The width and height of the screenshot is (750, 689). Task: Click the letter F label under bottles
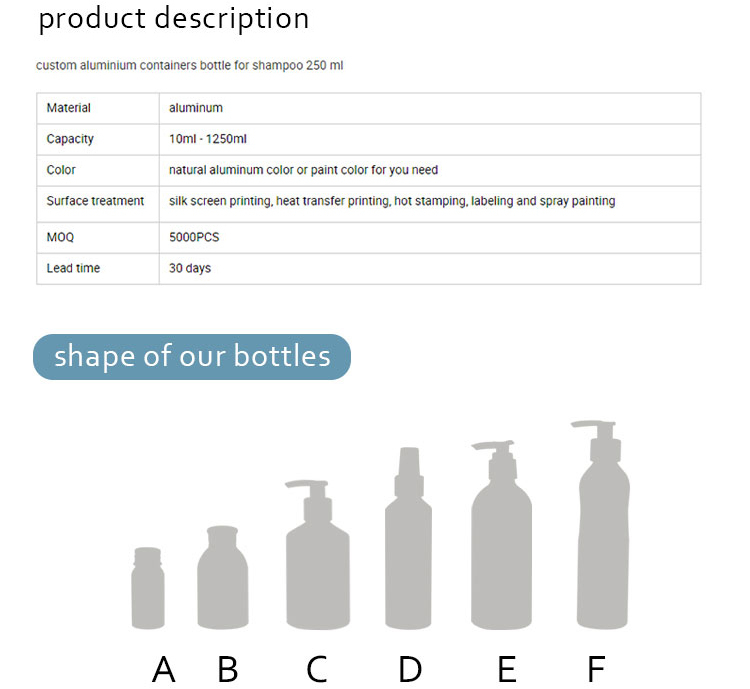tap(596, 669)
